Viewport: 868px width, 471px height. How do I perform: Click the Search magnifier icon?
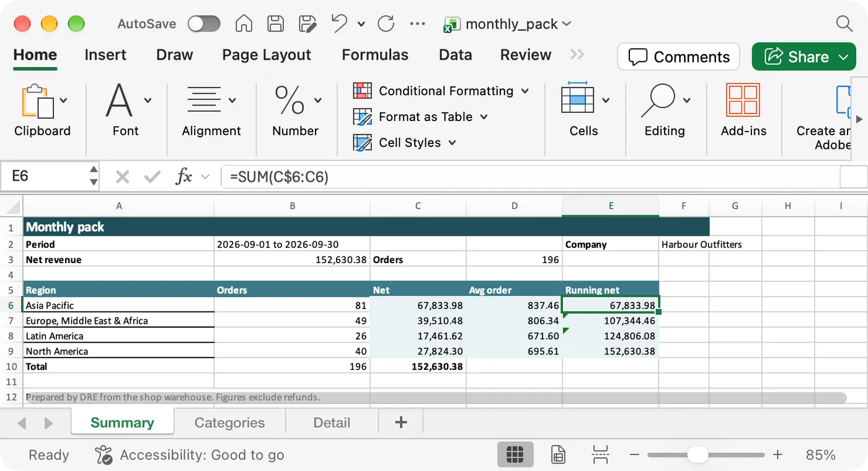click(x=844, y=24)
